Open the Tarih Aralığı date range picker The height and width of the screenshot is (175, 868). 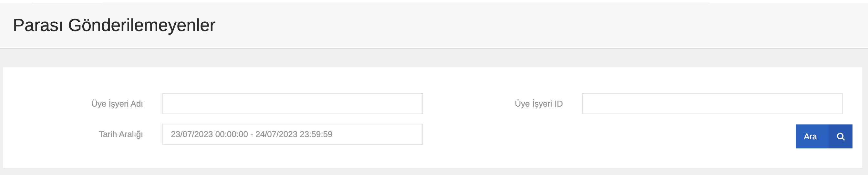click(292, 134)
